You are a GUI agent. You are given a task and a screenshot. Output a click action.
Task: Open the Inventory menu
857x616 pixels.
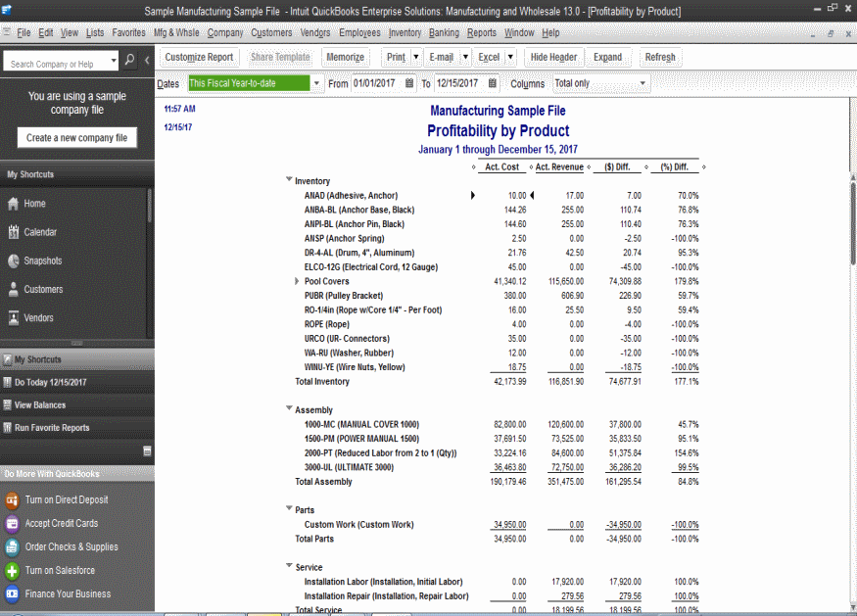[x=405, y=32]
